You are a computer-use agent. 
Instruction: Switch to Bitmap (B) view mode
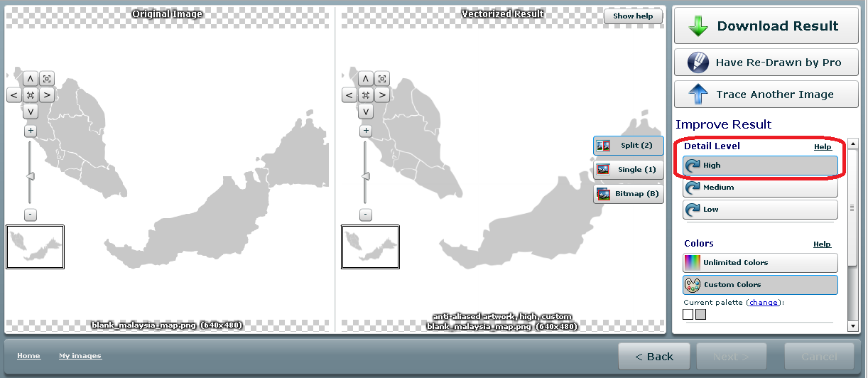(629, 194)
